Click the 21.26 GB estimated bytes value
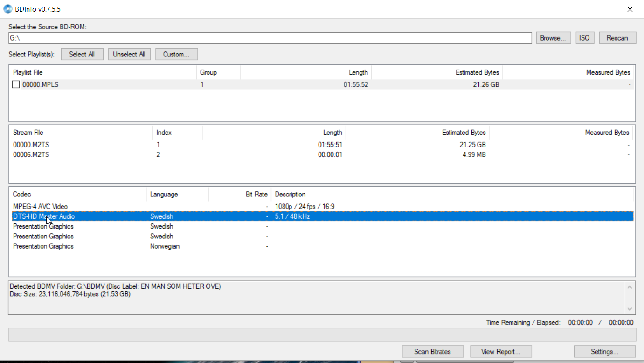Viewport: 644px width, 363px height. [485, 85]
